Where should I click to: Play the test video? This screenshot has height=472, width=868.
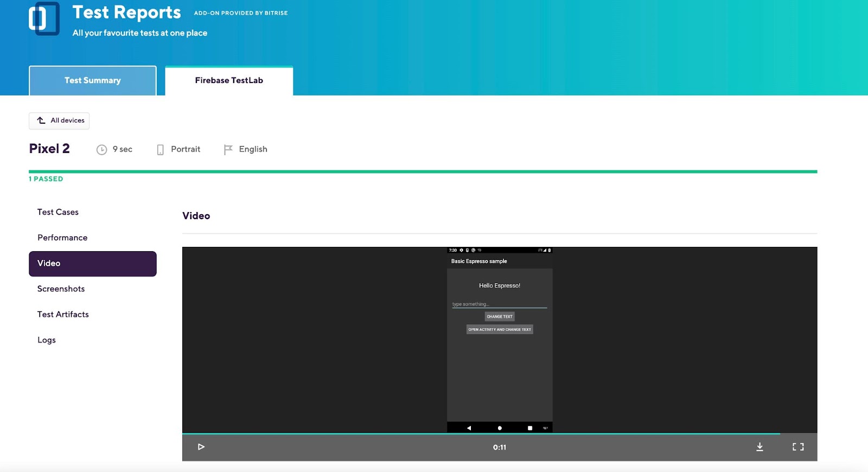click(x=201, y=447)
